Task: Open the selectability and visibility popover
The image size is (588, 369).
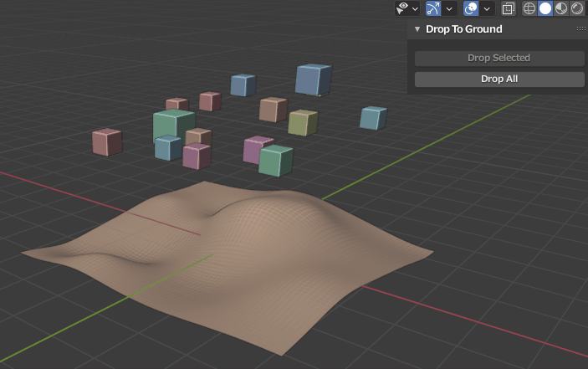Action: click(407, 8)
